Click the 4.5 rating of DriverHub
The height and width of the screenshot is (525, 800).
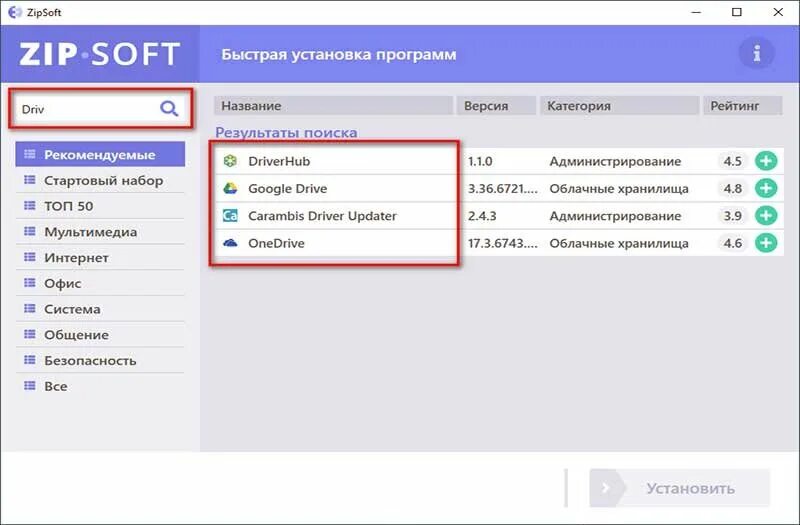[733, 161]
